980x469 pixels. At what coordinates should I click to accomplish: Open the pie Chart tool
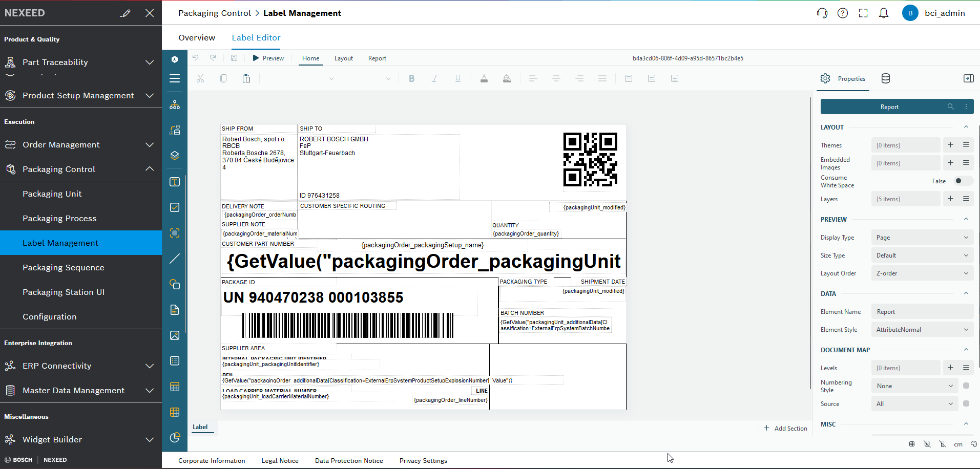174,438
